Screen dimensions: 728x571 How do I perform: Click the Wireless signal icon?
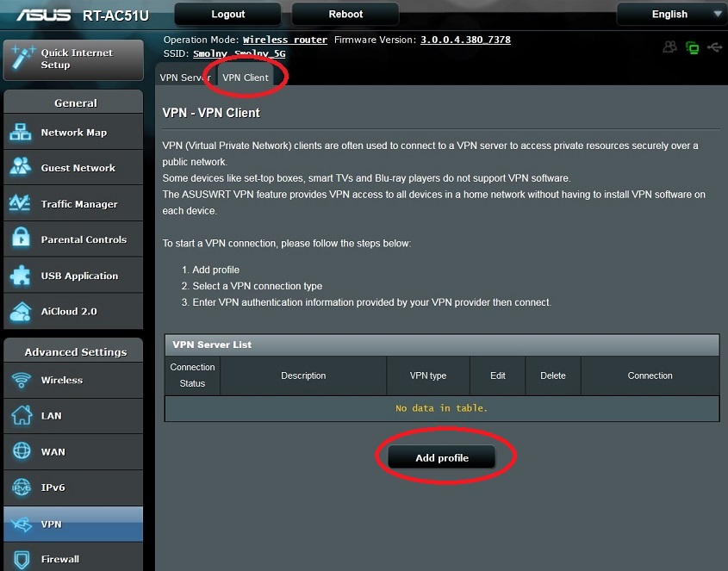pos(22,380)
